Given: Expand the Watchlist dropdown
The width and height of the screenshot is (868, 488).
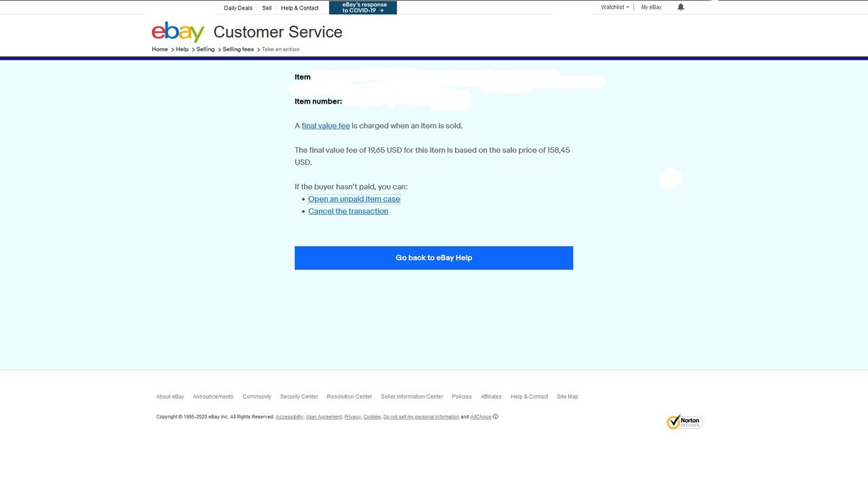Looking at the screenshot, I should (x=615, y=7).
